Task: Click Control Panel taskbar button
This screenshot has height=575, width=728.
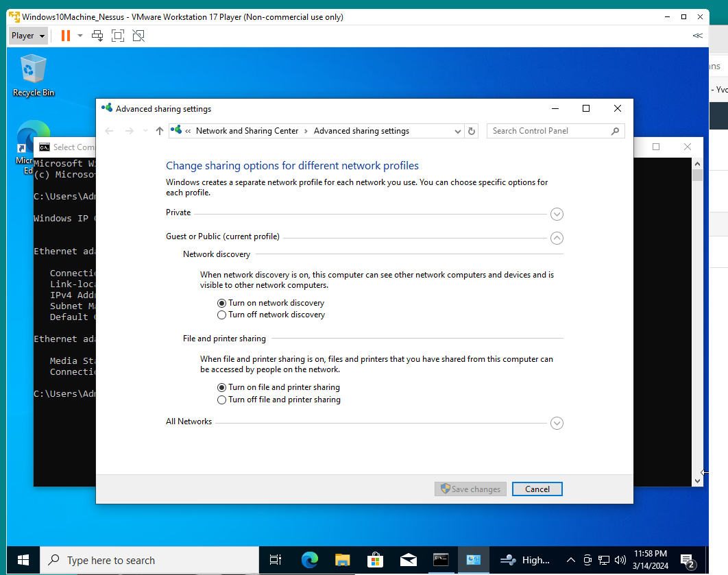Action: tap(474, 560)
